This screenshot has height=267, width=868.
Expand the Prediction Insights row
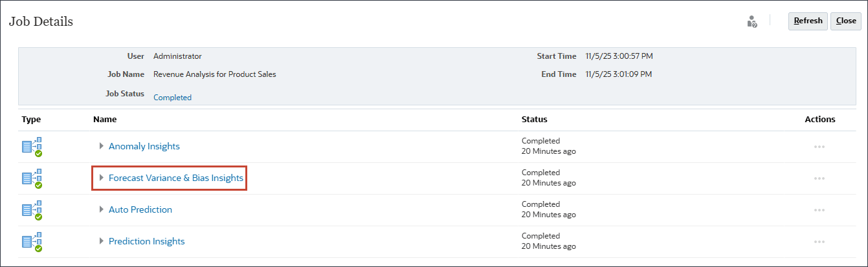(102, 241)
